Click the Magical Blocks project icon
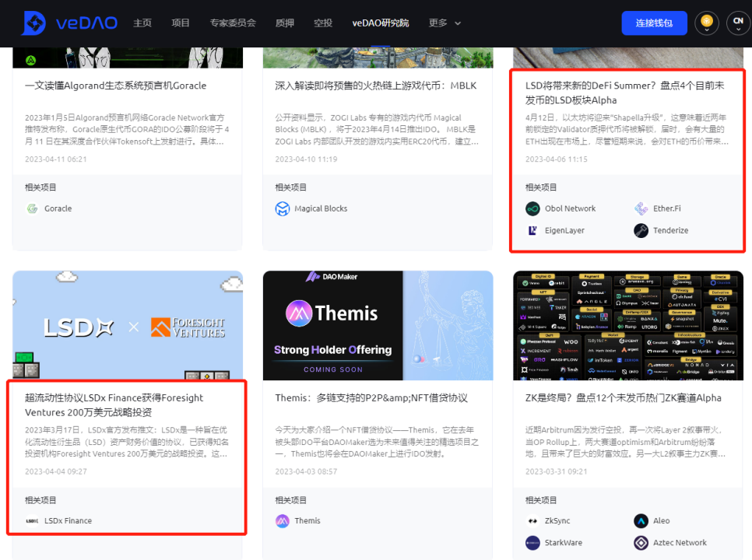 coord(283,208)
